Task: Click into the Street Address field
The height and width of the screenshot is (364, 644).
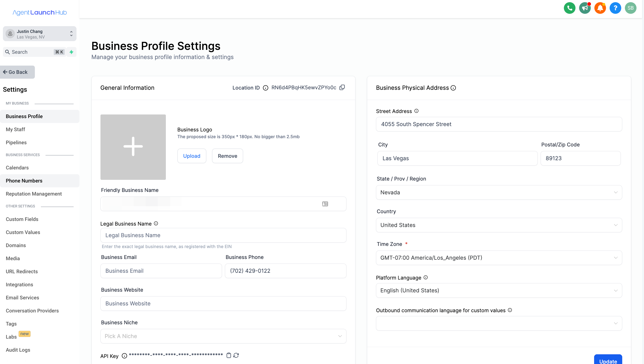Action: pyautogui.click(x=499, y=124)
